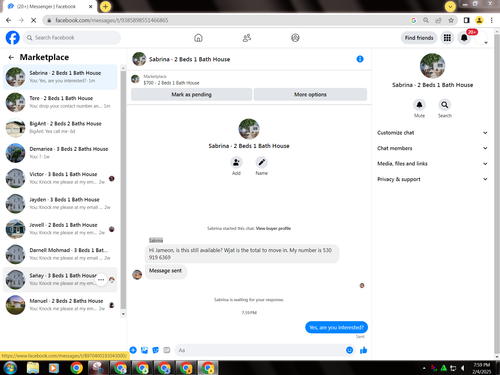Screen dimensions: 500x375
Task: Open File Explorer from taskbar
Action: coord(33,368)
